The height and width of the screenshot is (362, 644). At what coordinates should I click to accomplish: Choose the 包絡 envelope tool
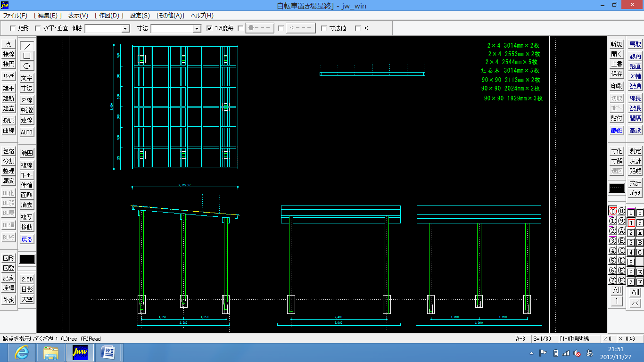pyautogui.click(x=8, y=151)
